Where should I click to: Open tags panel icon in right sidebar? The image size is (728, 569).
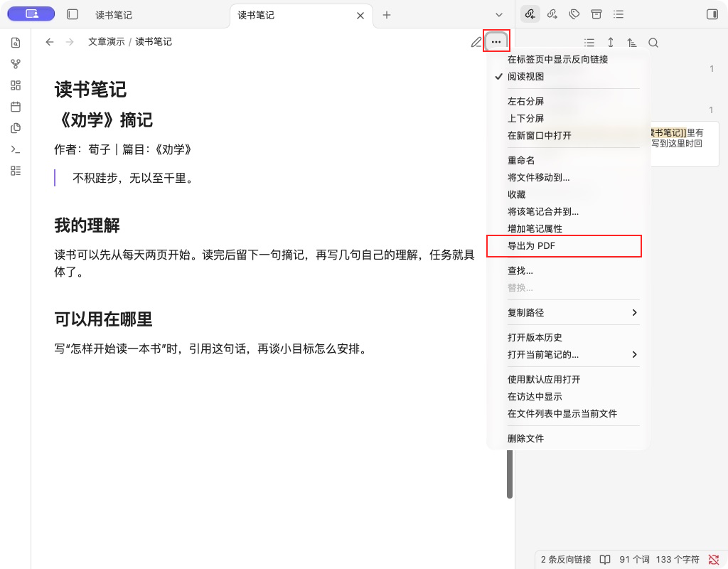574,14
